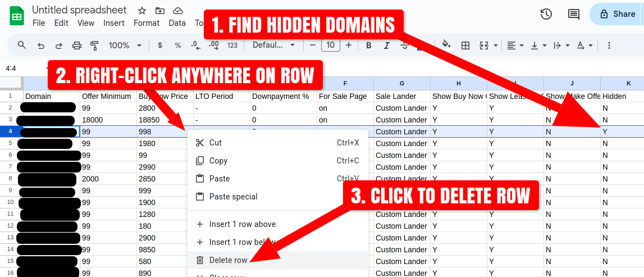
Task: Expand the merge type dropdown arrow
Action: pos(496,45)
